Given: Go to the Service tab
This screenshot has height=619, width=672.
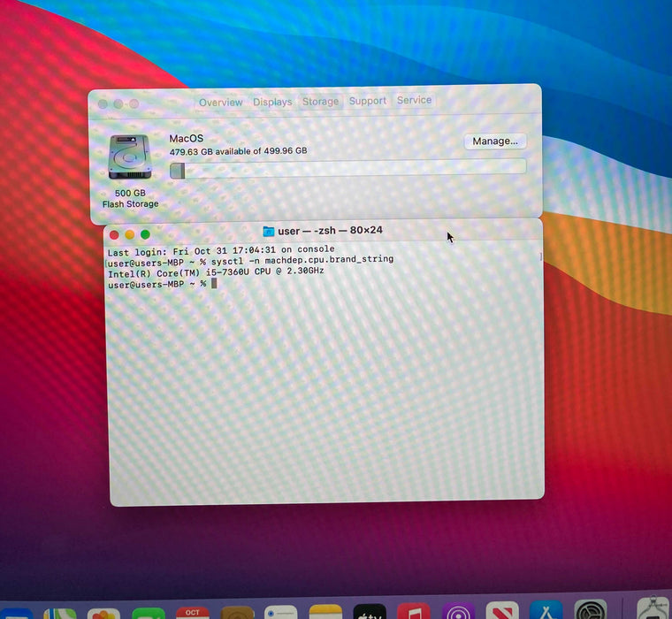Looking at the screenshot, I should point(414,101).
